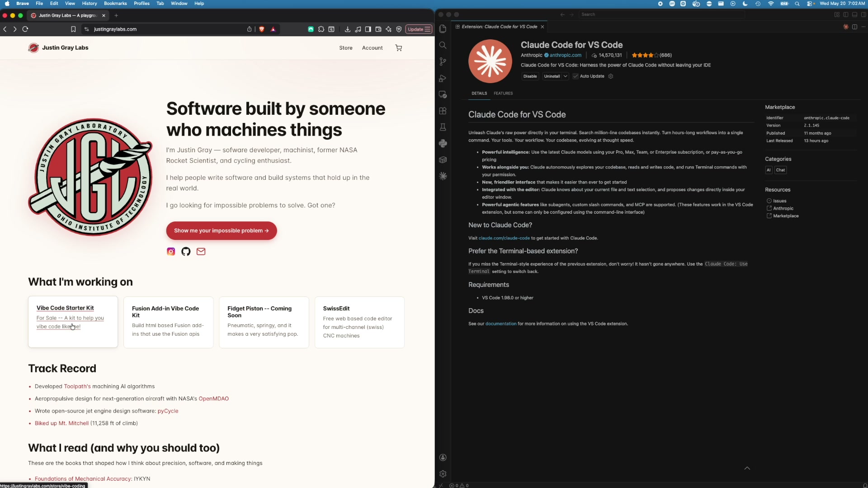The image size is (868, 488).
Task: Open a new tab in Brave
Action: pos(116,15)
